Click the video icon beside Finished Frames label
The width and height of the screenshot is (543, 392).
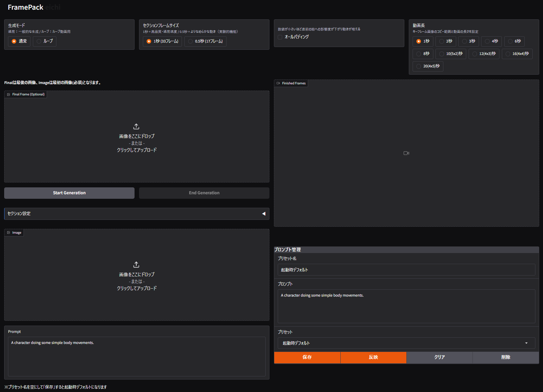coord(278,83)
